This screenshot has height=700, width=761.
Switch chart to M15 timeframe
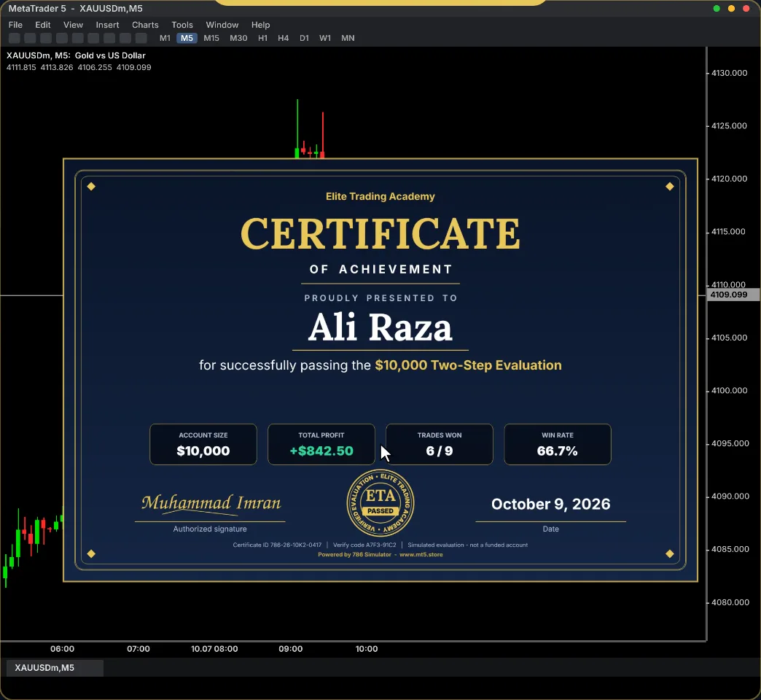(211, 38)
